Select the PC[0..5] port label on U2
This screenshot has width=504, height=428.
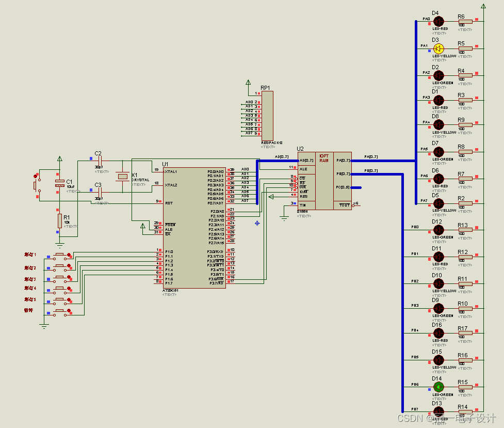click(x=343, y=187)
